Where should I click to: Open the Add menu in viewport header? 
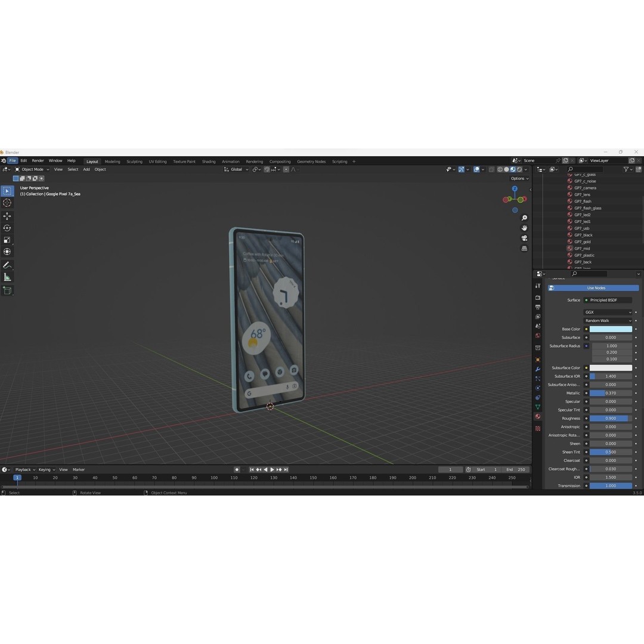click(86, 169)
